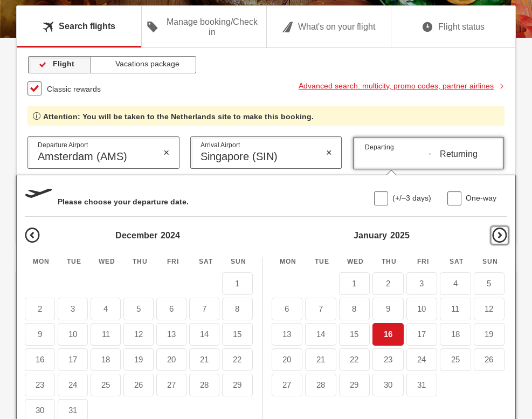The height and width of the screenshot is (419, 532).
Task: Choose January 6, 2025
Action: (x=287, y=309)
